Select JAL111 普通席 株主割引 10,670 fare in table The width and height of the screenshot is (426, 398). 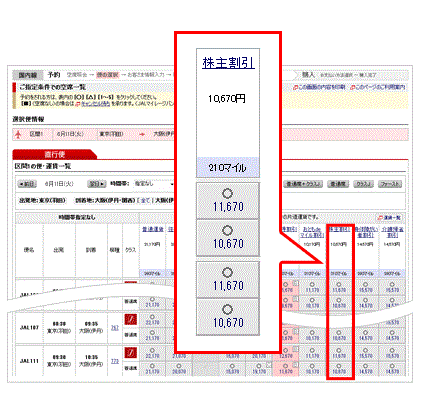[x=339, y=368]
